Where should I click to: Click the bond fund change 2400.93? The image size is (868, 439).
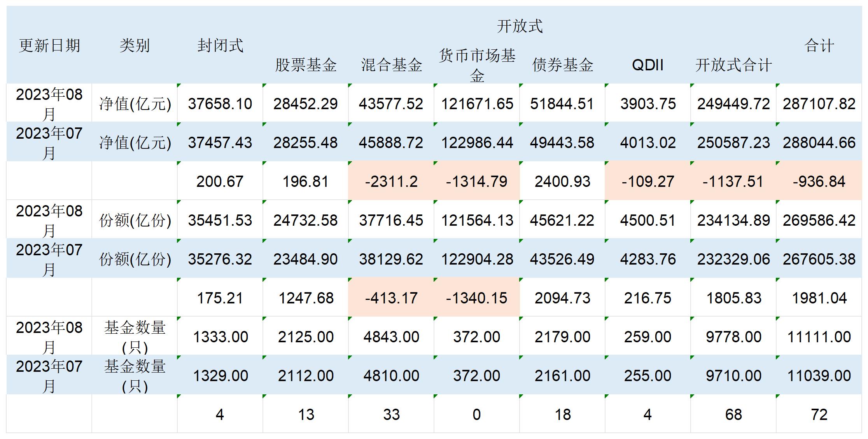[x=562, y=181]
